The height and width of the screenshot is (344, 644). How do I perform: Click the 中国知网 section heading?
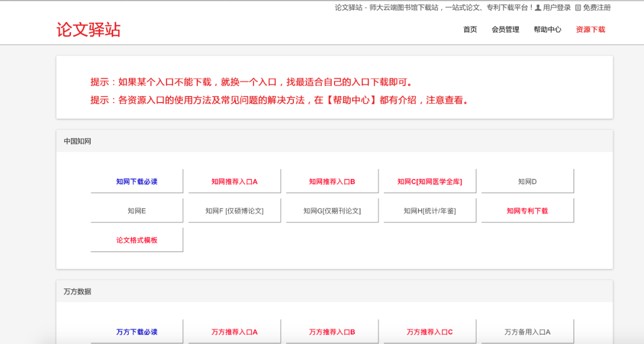pos(77,141)
